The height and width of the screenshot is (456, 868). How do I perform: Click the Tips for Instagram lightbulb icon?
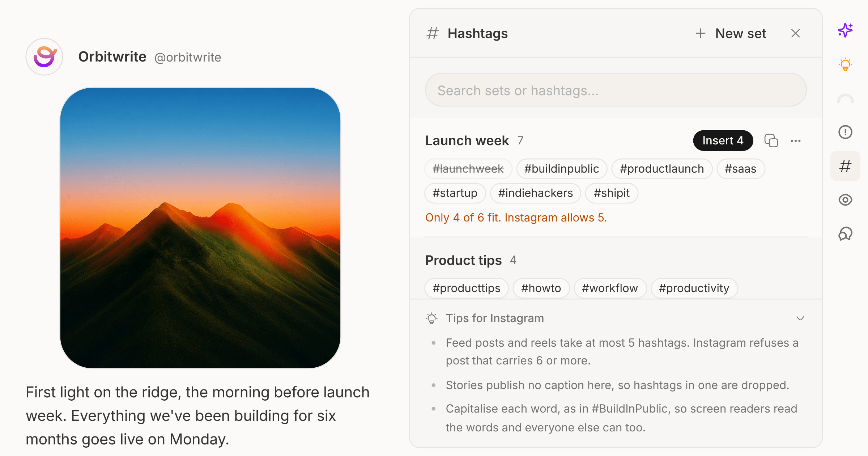pos(431,318)
